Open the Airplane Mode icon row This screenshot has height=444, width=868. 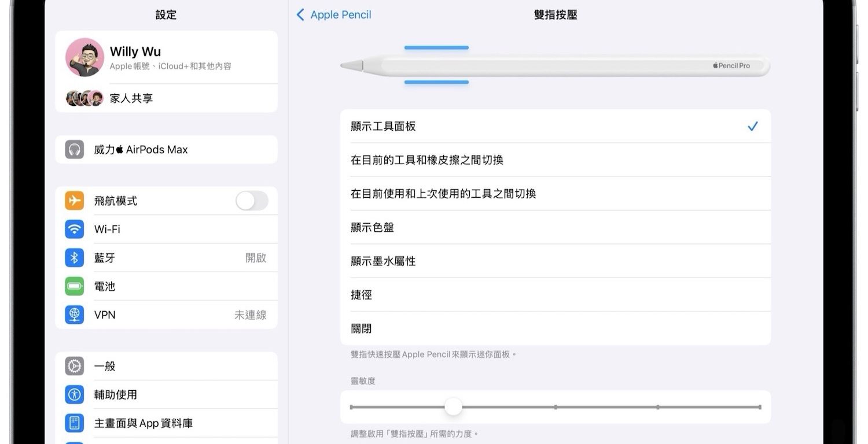(75, 201)
